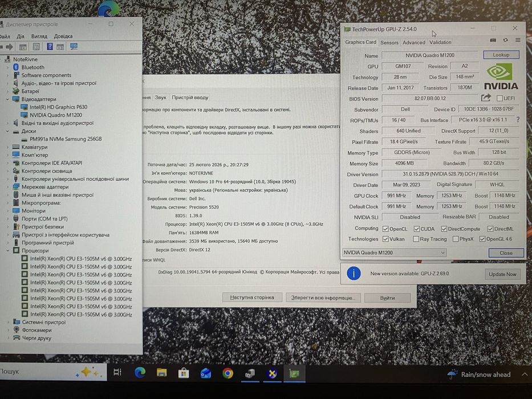Click the GPU-Z refresh icon

tap(506, 40)
